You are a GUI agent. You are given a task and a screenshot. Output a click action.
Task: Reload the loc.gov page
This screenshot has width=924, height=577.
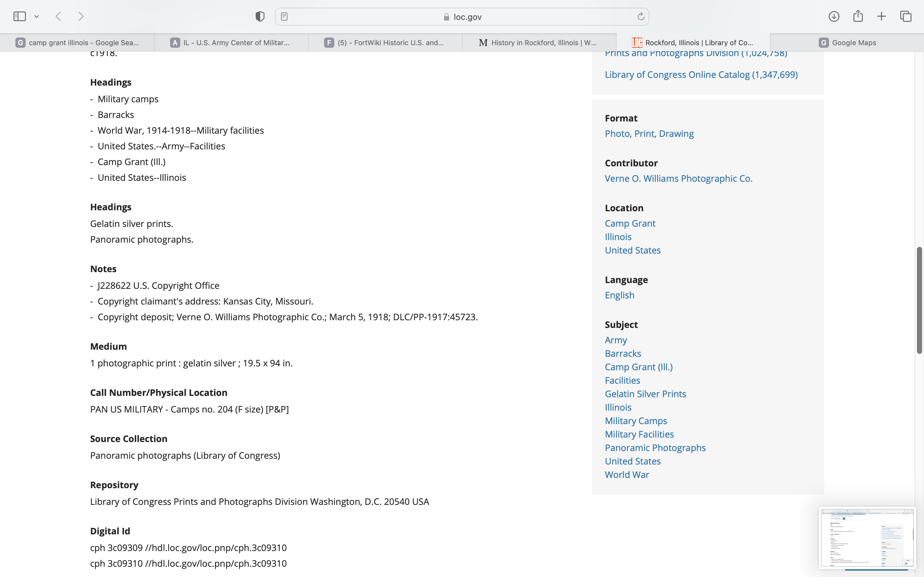pyautogui.click(x=641, y=16)
